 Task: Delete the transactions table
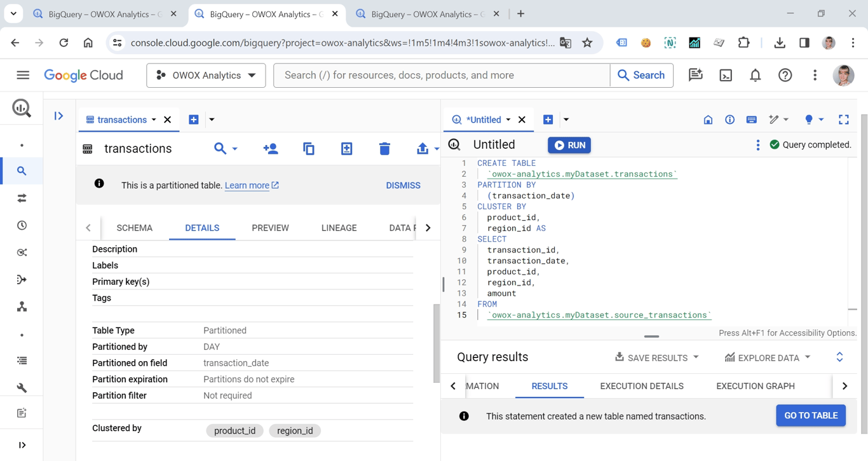[x=384, y=149]
